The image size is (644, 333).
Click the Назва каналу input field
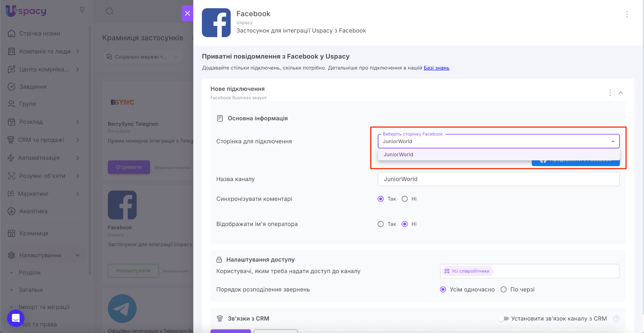(498, 179)
